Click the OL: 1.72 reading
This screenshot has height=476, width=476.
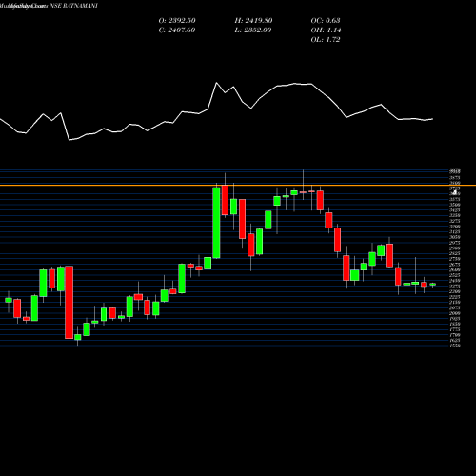tap(326, 40)
